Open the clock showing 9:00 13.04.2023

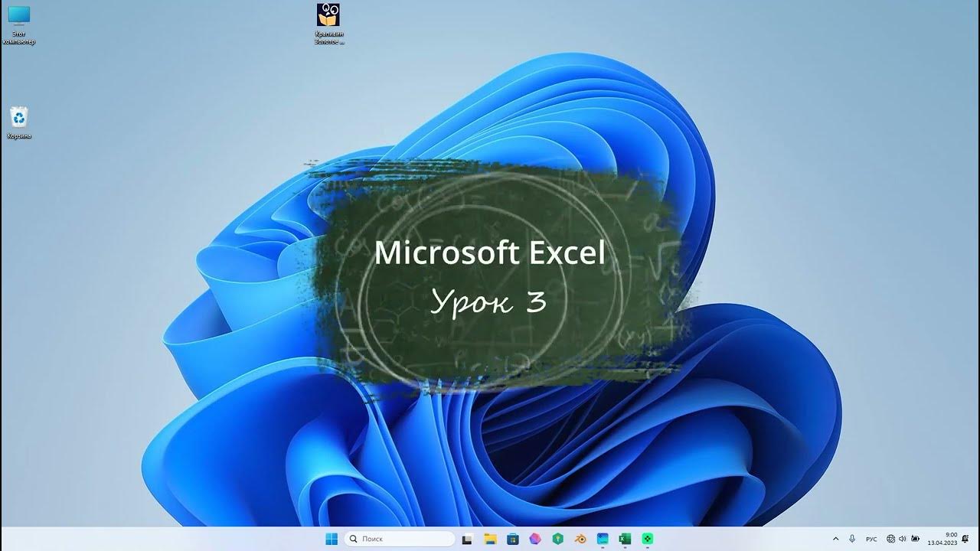click(x=942, y=539)
